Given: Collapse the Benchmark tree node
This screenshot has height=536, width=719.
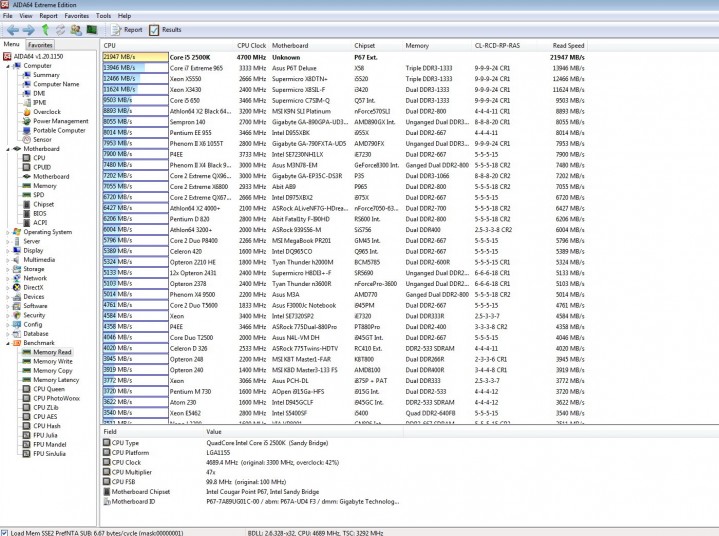Looking at the screenshot, I should point(8,343).
